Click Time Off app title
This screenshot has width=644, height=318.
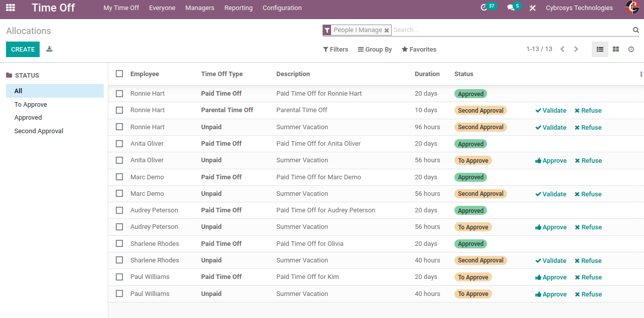pos(53,8)
